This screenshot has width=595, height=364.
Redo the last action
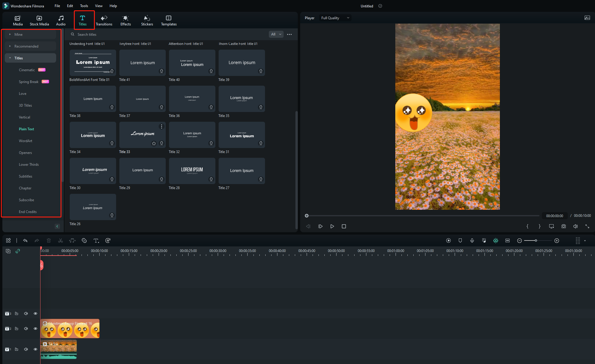[x=37, y=240]
